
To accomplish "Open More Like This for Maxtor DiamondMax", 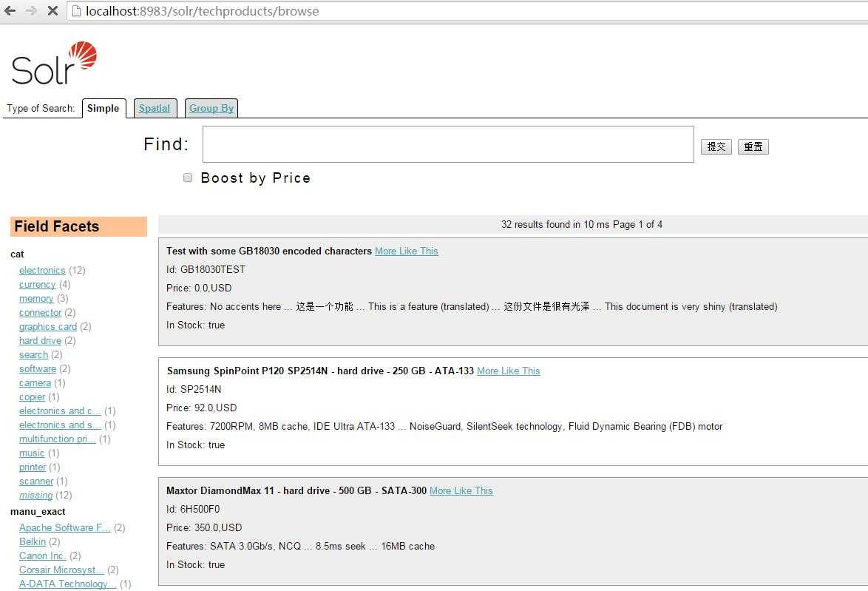I will (x=461, y=490).
